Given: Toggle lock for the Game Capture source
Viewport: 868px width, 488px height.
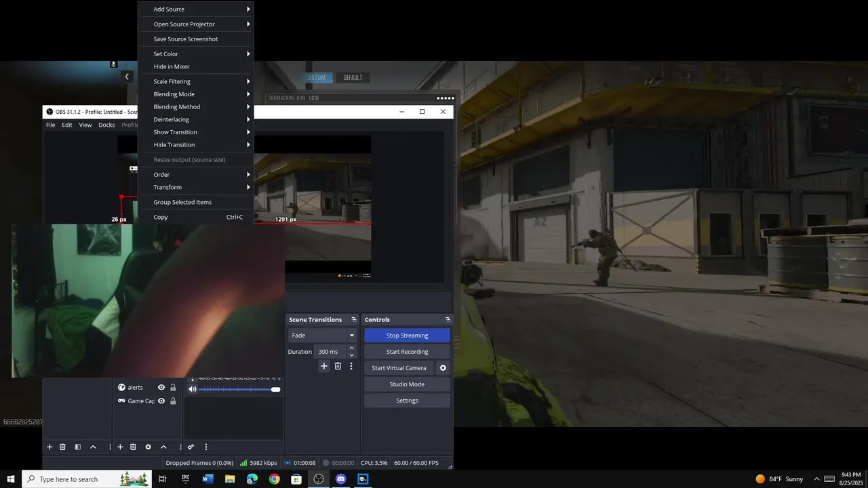Looking at the screenshot, I should (173, 401).
